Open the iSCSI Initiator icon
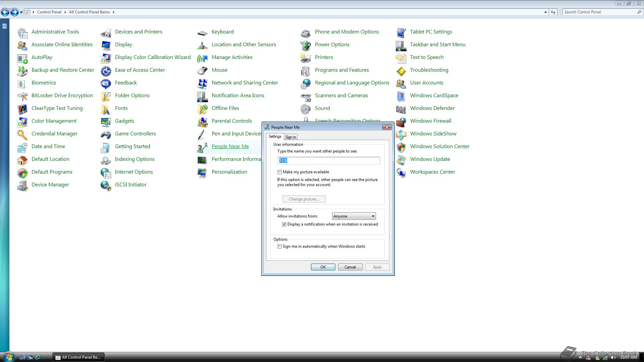This screenshot has width=644, height=362. [106, 185]
